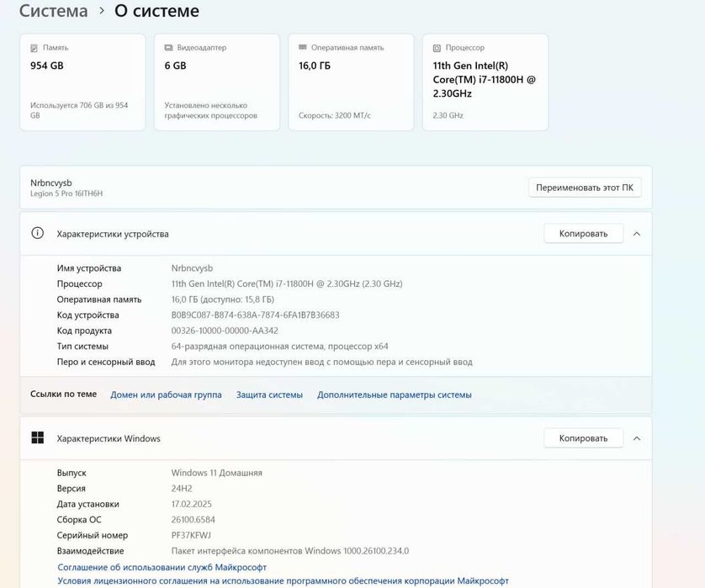Select the Код устройства value B0B9C087
This screenshot has width=705, height=588.
click(256, 315)
